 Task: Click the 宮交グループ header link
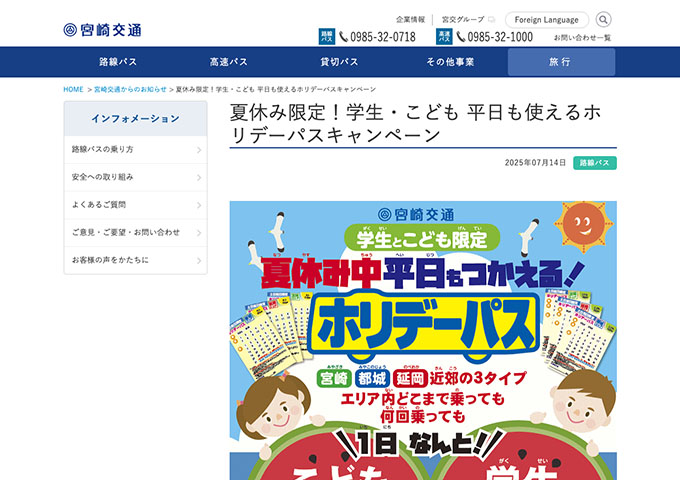463,20
